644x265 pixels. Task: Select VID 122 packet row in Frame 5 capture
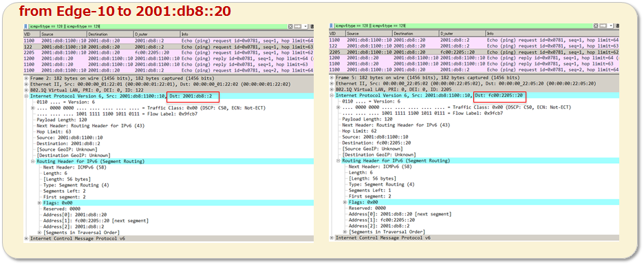pos(474,47)
